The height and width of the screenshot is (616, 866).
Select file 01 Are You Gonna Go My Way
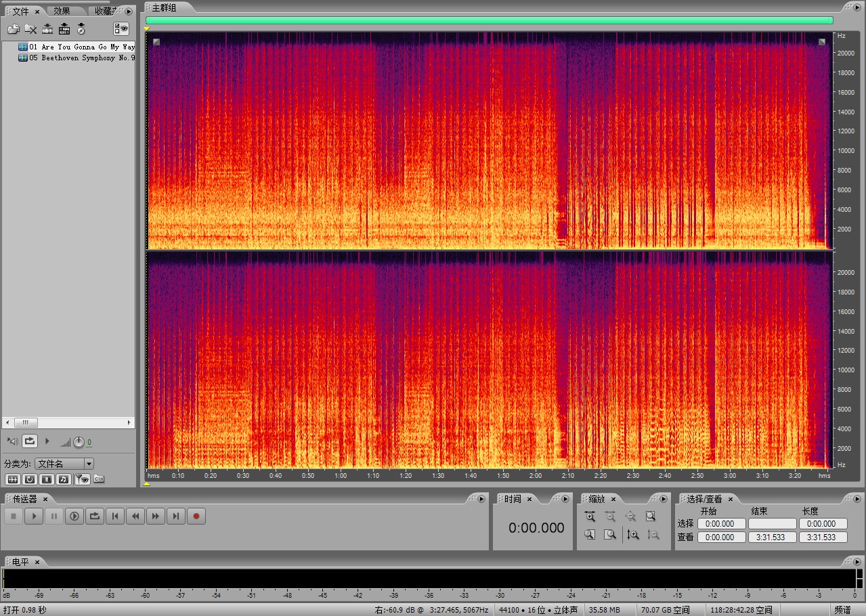(77, 47)
